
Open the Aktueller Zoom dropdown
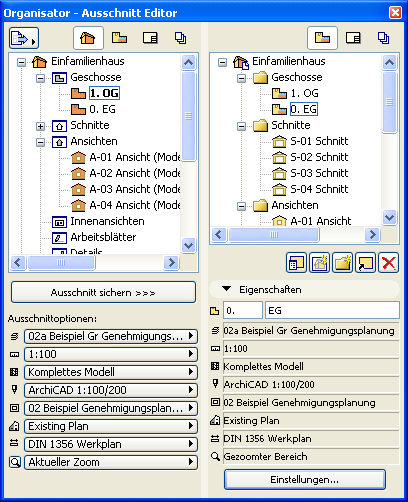(111, 462)
